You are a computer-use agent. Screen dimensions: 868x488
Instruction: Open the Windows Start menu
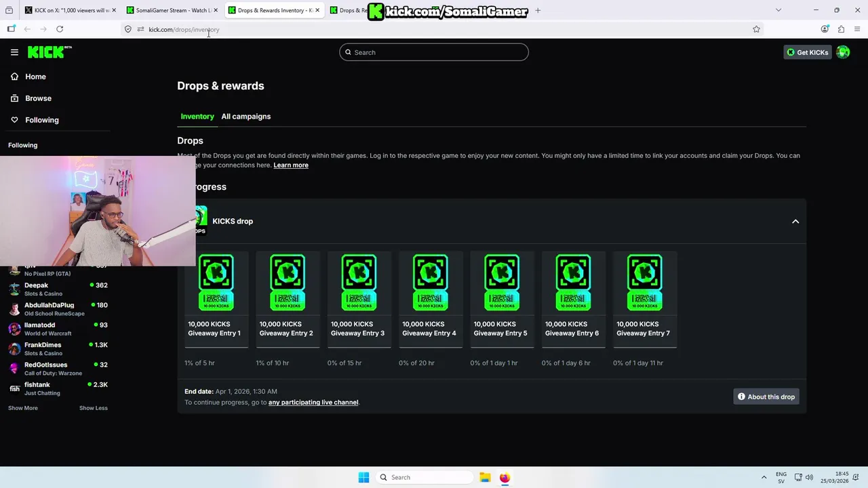tap(363, 477)
